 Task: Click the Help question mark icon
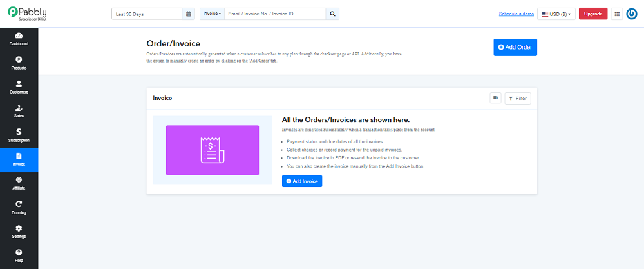[19, 252]
